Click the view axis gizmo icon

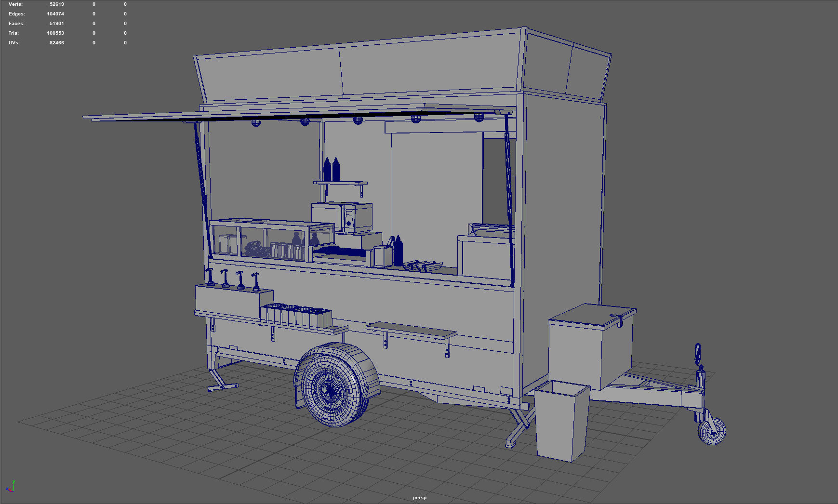coord(10,486)
